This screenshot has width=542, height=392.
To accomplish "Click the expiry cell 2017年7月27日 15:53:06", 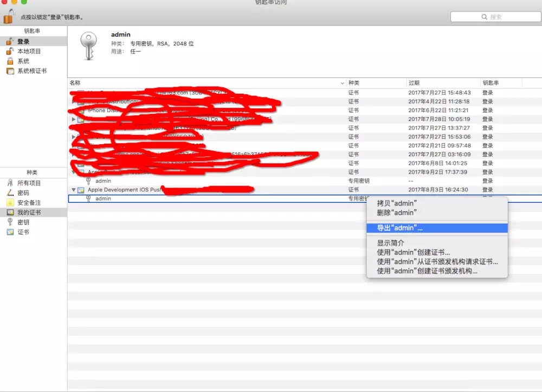I will (x=440, y=137).
